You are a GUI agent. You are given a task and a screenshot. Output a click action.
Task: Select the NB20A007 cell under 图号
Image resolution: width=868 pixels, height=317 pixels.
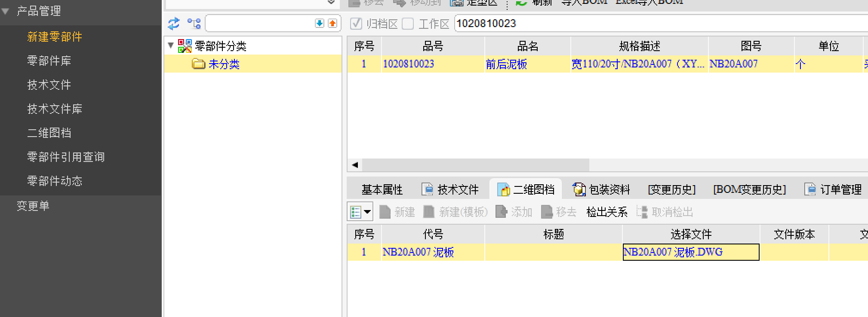751,64
